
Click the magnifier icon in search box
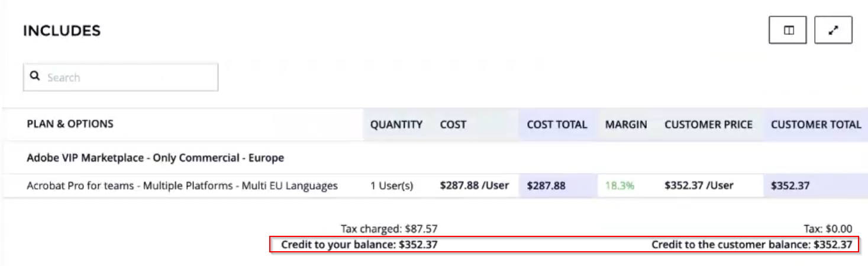click(35, 76)
